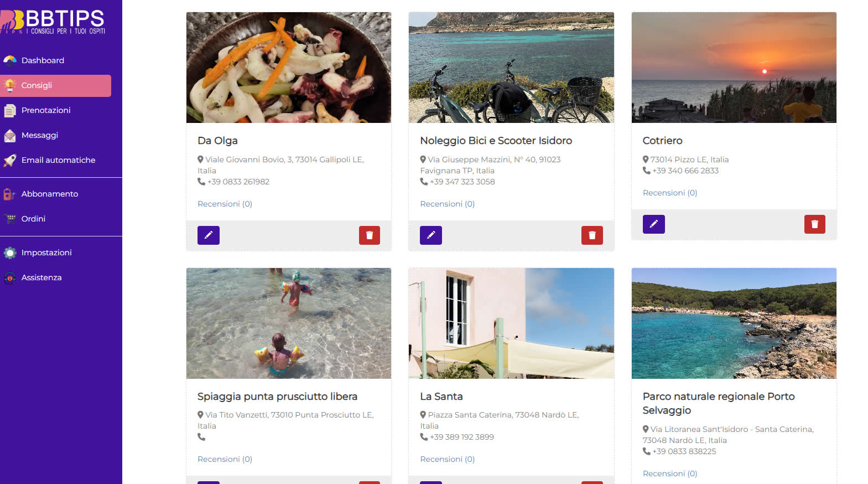
Task: Click the Parco naturale Porto Selvaggio image
Action: pos(734,323)
